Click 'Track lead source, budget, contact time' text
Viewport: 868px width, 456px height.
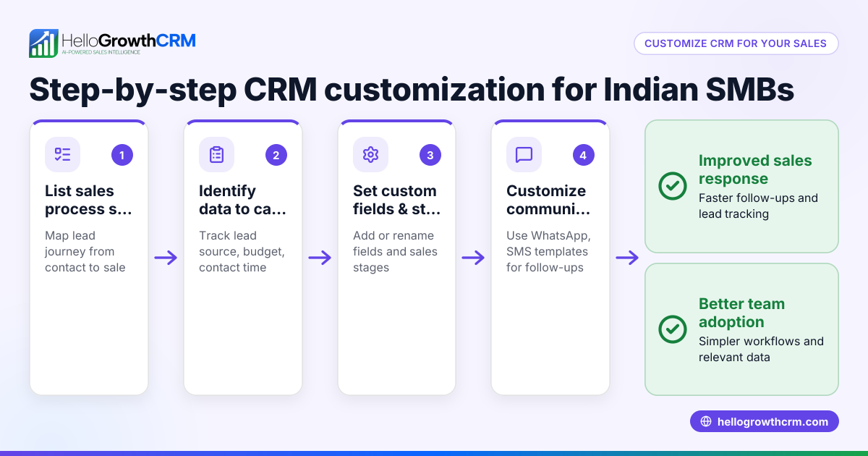pyautogui.click(x=242, y=251)
